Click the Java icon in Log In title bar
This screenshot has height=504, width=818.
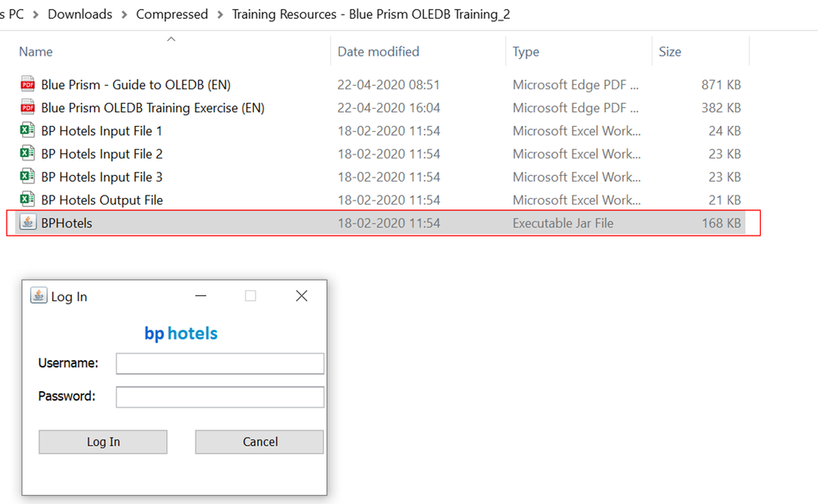click(x=38, y=296)
